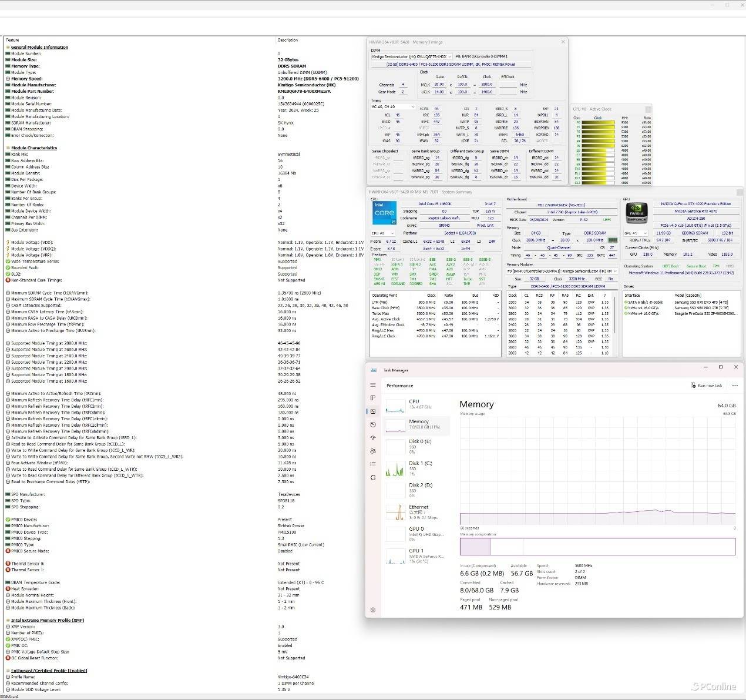
Task: Select GPU 1 NVIDIA GeForce item
Action: [416, 555]
